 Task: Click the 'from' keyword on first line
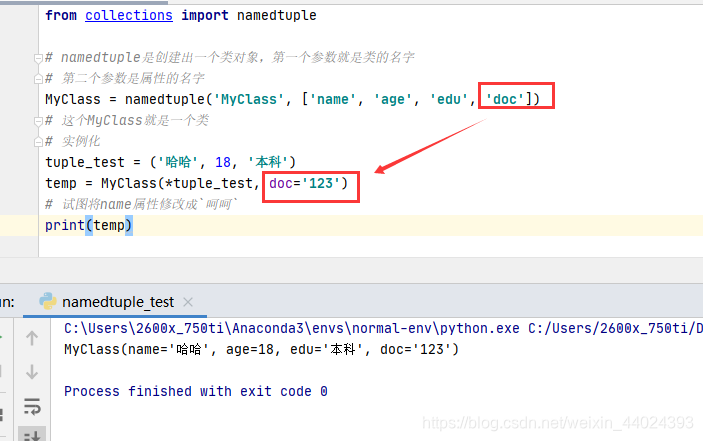[61, 15]
